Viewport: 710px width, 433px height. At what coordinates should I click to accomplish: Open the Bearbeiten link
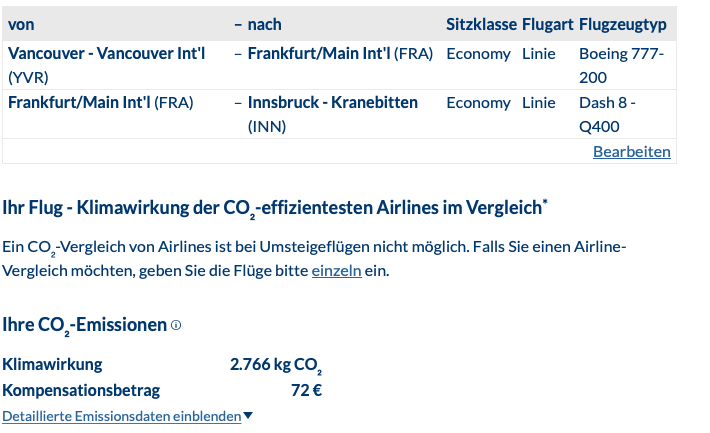[632, 152]
